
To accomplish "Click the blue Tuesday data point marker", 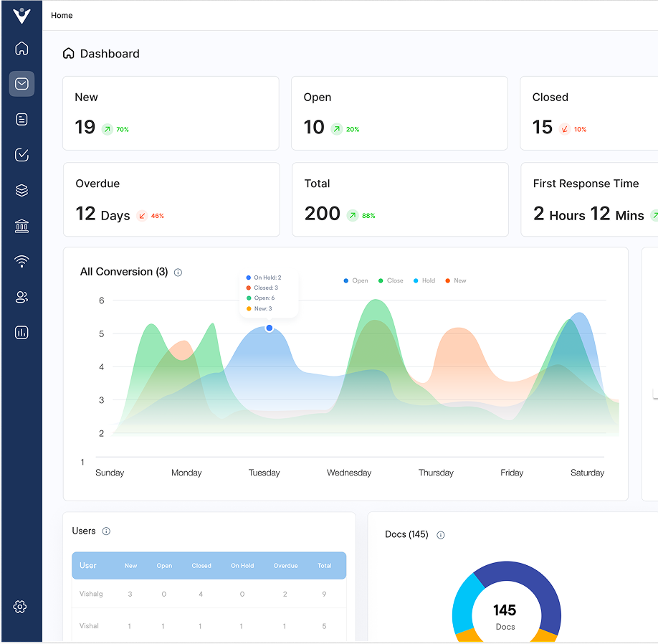I will pos(270,328).
